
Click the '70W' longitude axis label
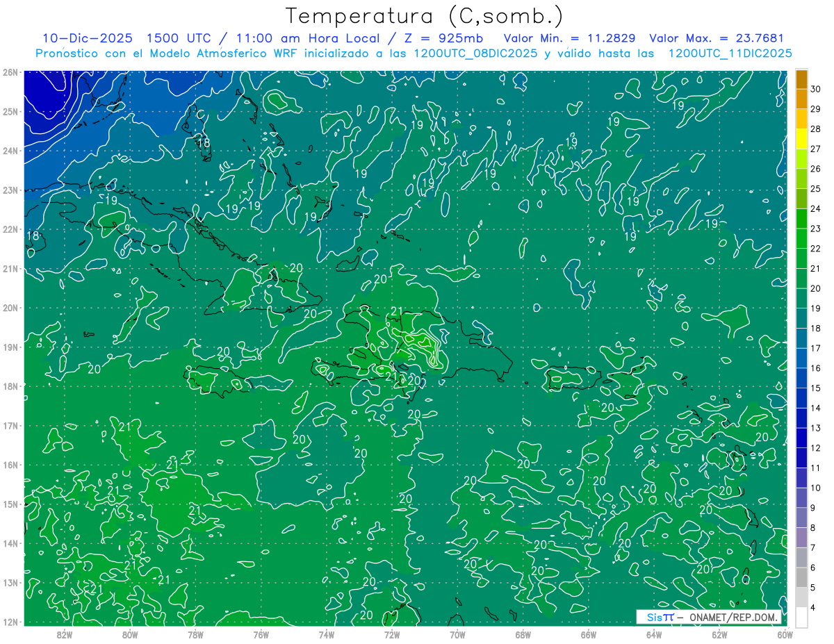point(457,635)
